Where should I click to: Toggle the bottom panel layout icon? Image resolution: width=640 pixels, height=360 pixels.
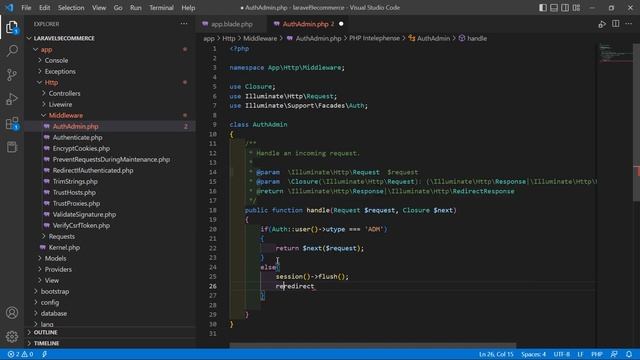coord(554,8)
